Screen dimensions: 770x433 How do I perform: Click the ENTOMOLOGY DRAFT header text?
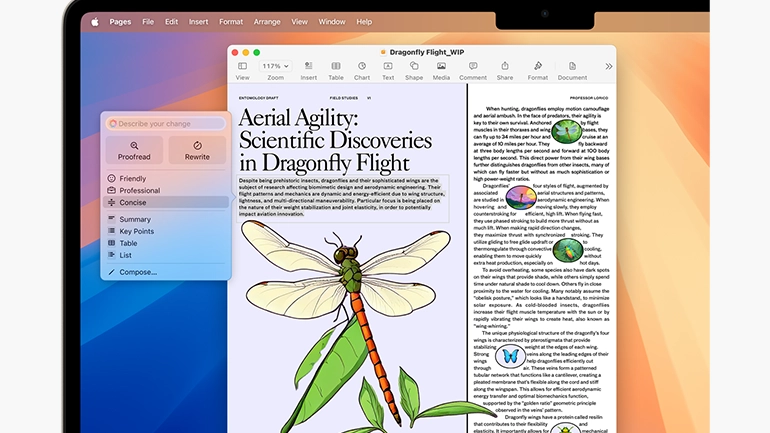(258, 98)
